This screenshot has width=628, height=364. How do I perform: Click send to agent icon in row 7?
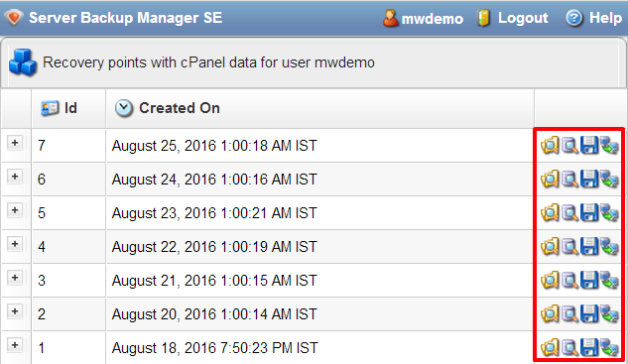tap(609, 146)
